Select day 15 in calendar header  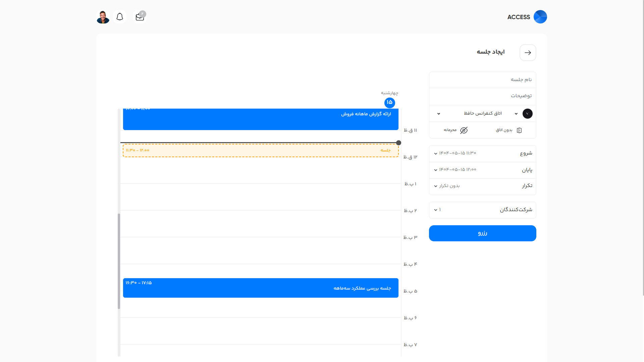coord(389,103)
